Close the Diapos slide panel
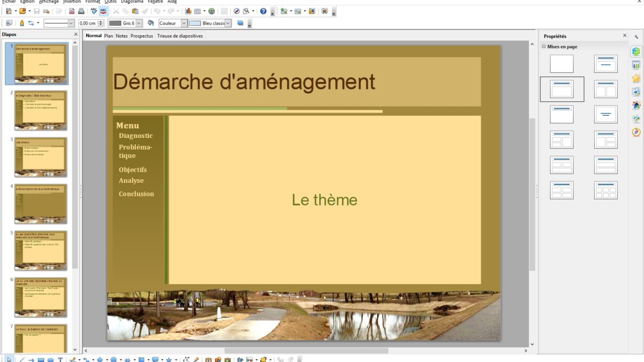Screen dimensions: 644x362 [x=76, y=34]
